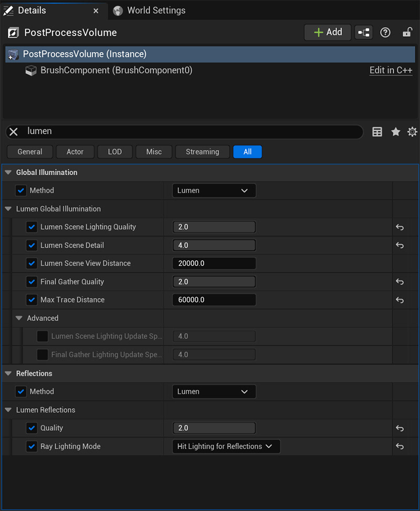Click Final Gather Quality value slider
This screenshot has height=511, width=420.
tap(214, 282)
